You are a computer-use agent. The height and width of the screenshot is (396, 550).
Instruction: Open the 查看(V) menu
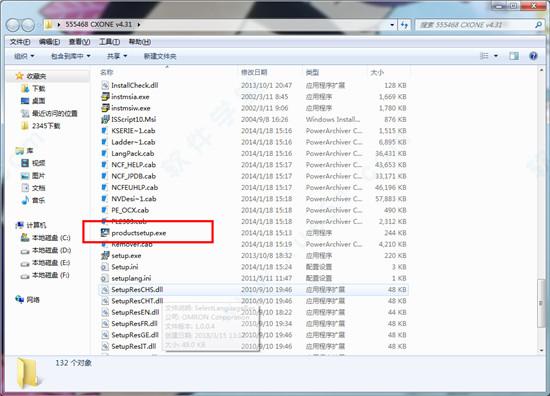coord(79,42)
